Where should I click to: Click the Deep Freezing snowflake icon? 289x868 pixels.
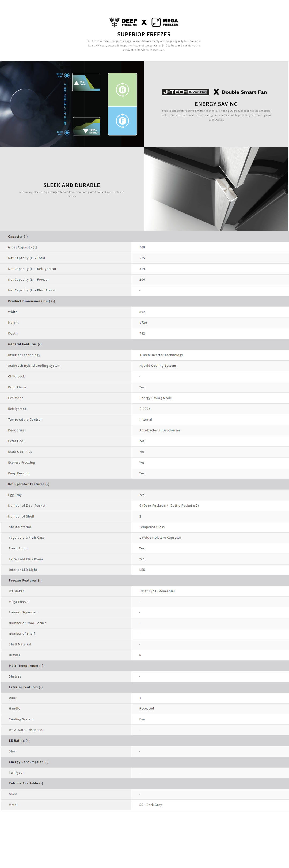(x=114, y=22)
